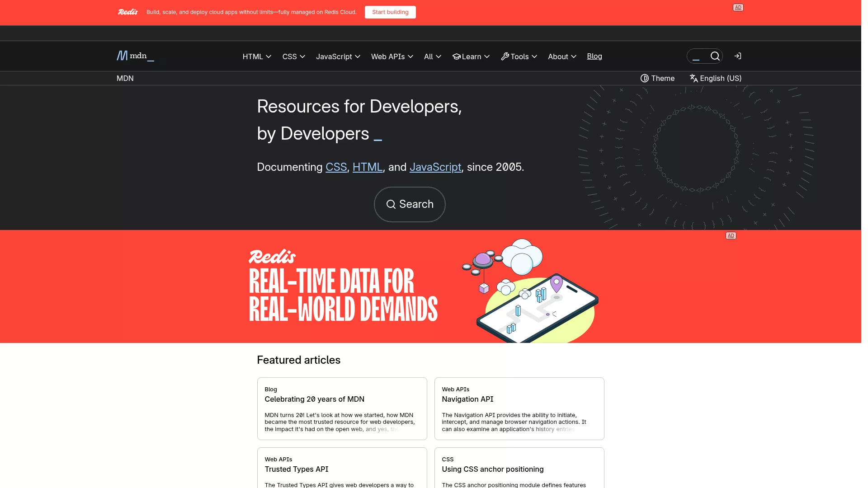Click the large Search button in hero
The image size is (868, 488).
coord(410,204)
